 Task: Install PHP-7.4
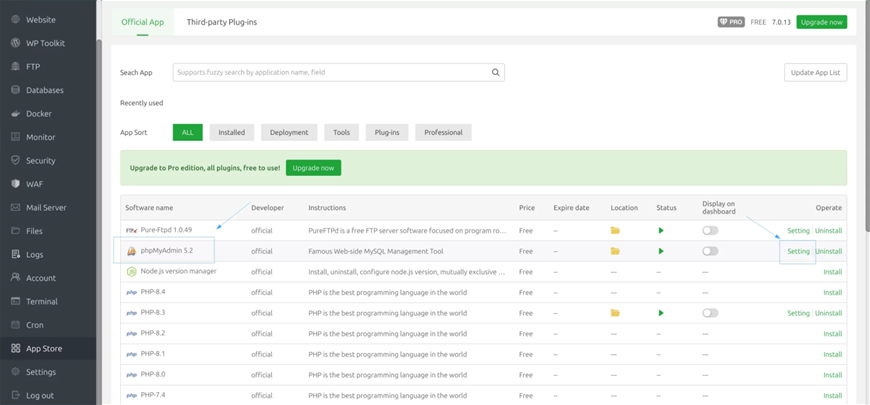pos(833,396)
